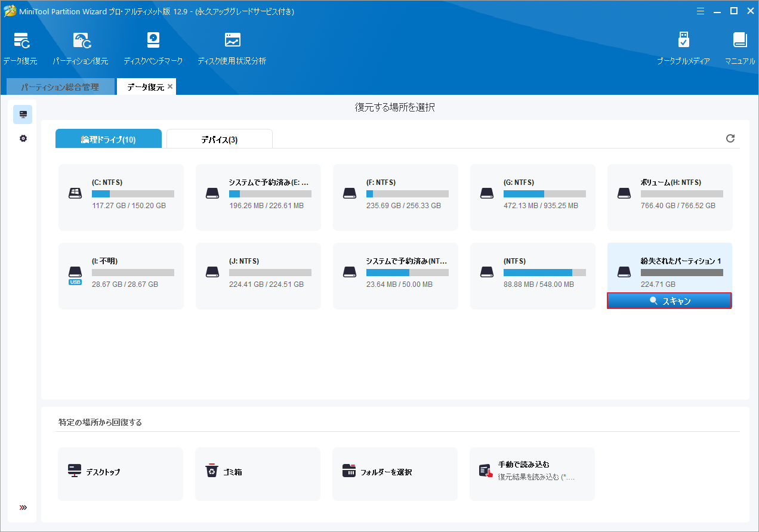This screenshot has width=759, height=532.
Task: Click 復元する場所を選択 heading
Action: click(x=395, y=107)
